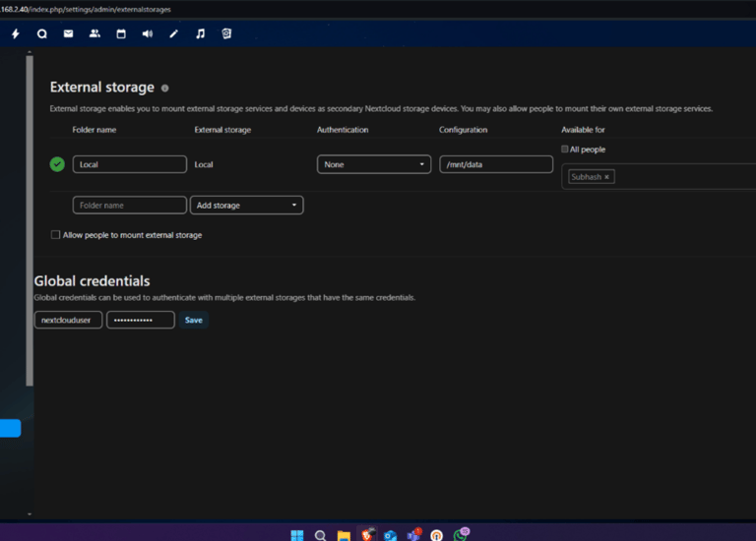Open Windows taskbar search
The image size is (756, 541).
pos(320,535)
